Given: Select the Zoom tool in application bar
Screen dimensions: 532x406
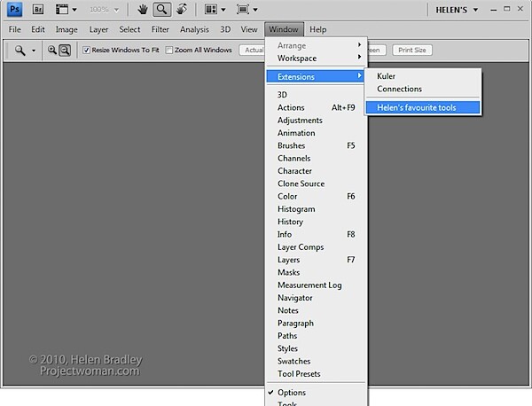Looking at the screenshot, I should [x=162, y=9].
